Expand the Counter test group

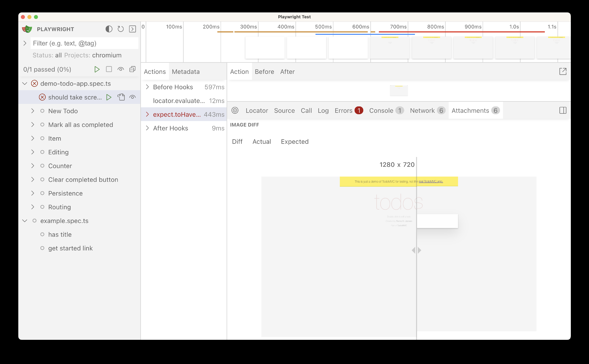tap(33, 166)
